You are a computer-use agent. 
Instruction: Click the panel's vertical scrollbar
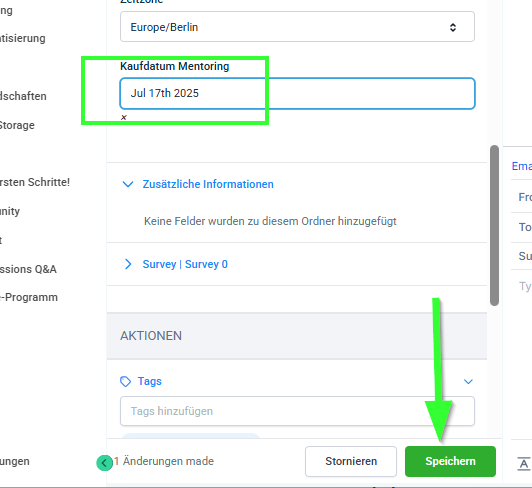494,226
